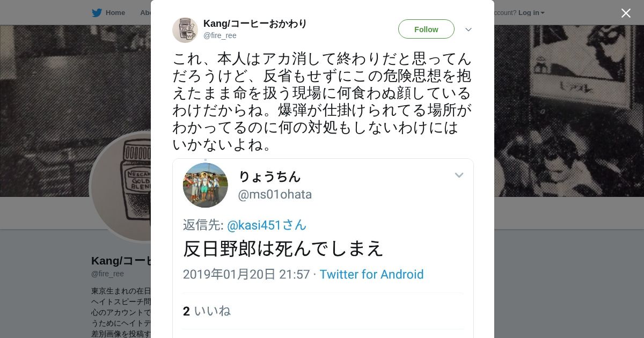Click the Twitter bird Home icon
Image resolution: width=644 pixels, height=338 pixels.
(97, 13)
